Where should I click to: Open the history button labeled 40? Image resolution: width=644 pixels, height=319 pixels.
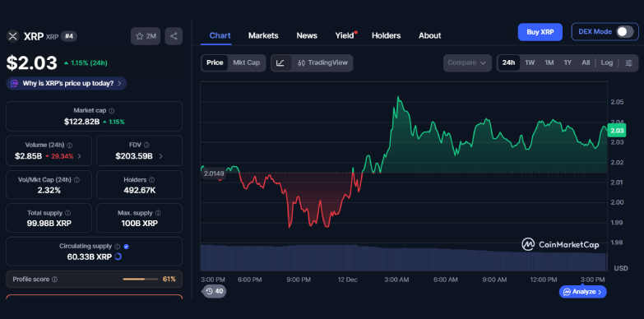[214, 291]
